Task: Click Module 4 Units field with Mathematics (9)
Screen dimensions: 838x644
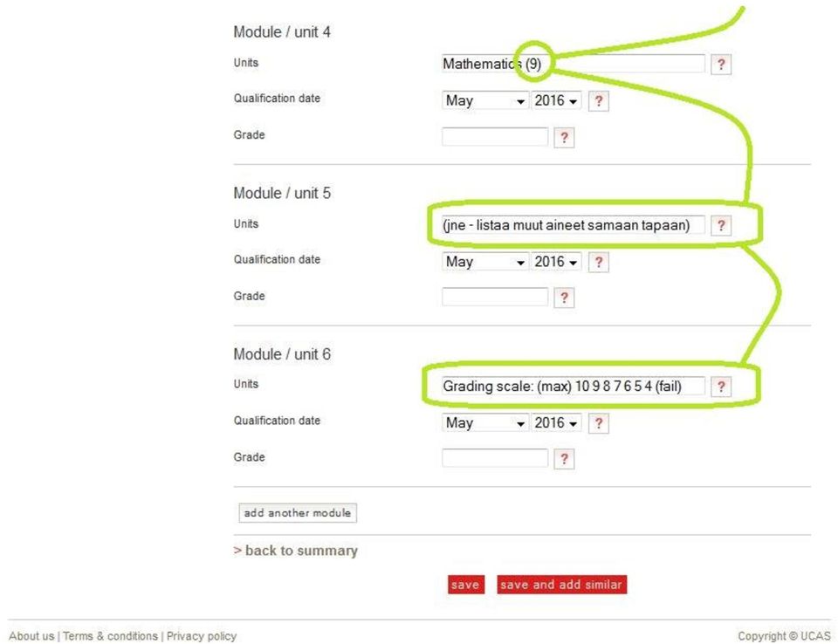Action: tap(574, 64)
